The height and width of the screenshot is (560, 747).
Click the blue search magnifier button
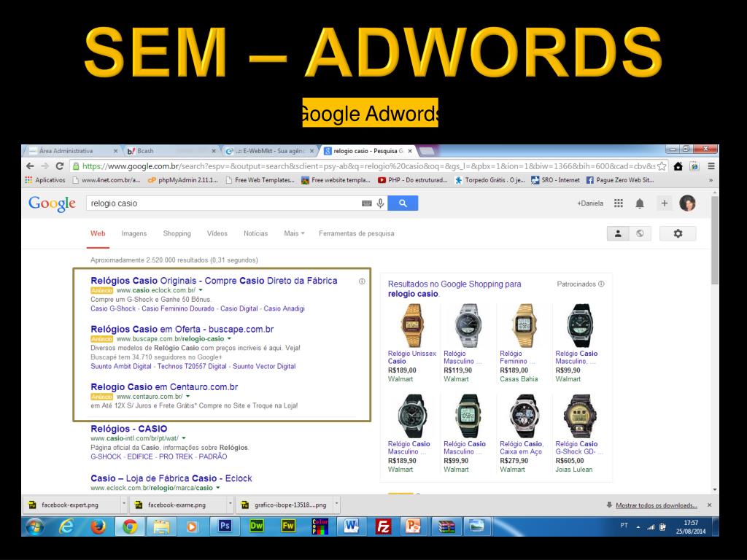(403, 203)
